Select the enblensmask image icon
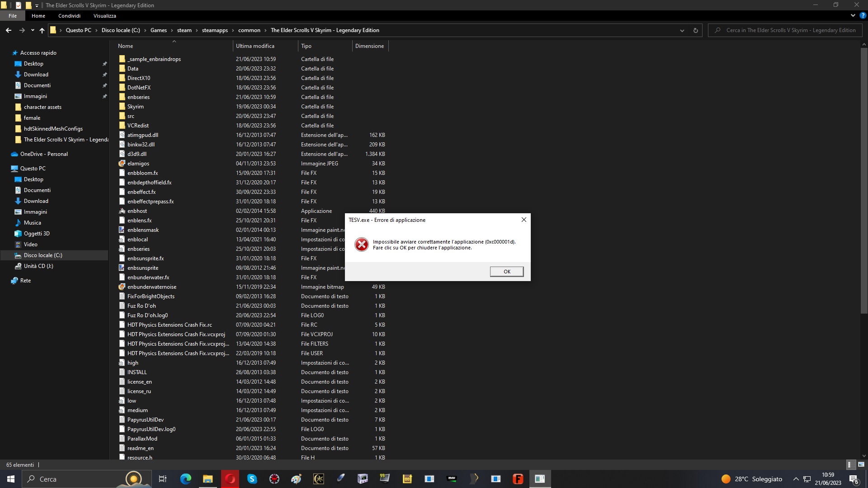868x488 pixels. (122, 230)
